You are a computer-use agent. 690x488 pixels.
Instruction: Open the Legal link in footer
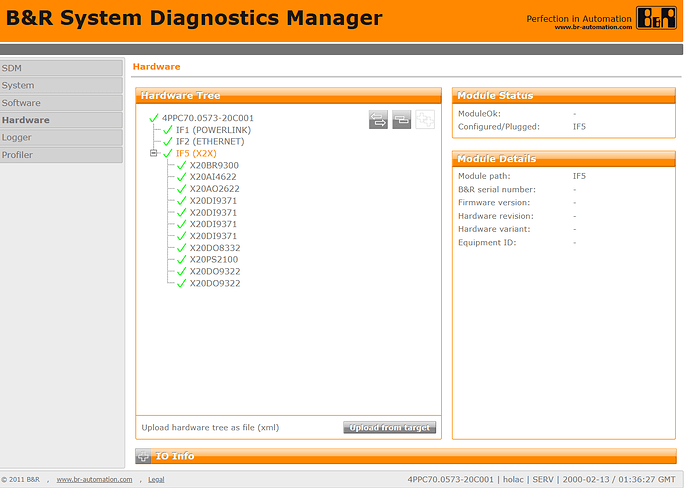coord(156,480)
